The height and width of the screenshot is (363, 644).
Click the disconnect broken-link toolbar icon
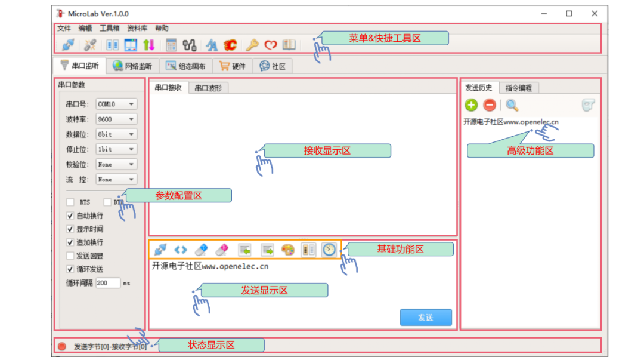91,44
